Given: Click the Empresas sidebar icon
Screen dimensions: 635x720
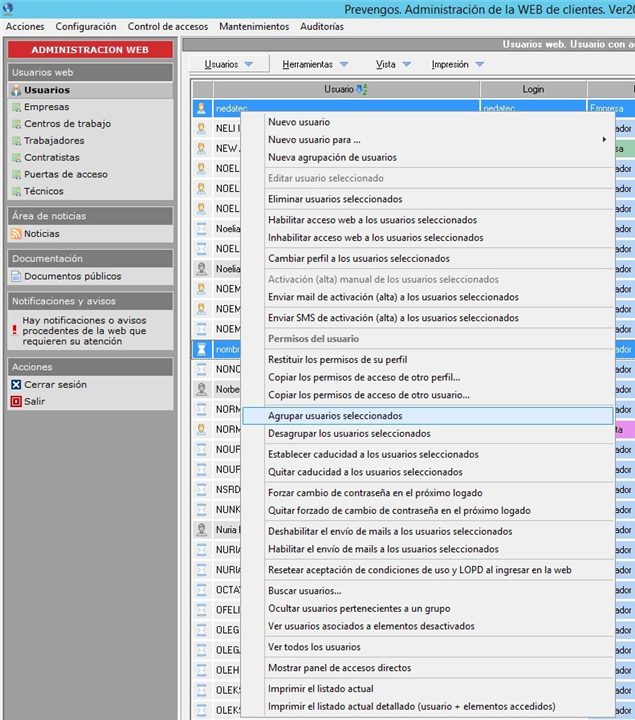Looking at the screenshot, I should [16, 107].
